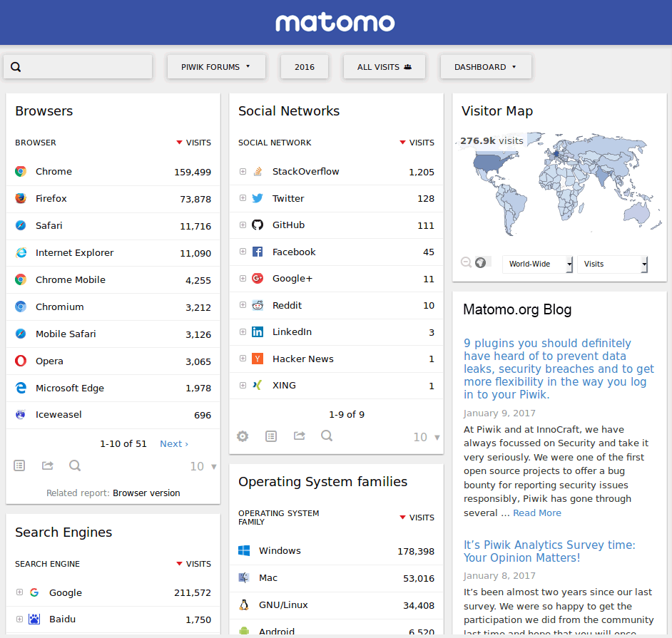Open the Dashboard menu
The height and width of the screenshot is (638, 672).
[486, 66]
